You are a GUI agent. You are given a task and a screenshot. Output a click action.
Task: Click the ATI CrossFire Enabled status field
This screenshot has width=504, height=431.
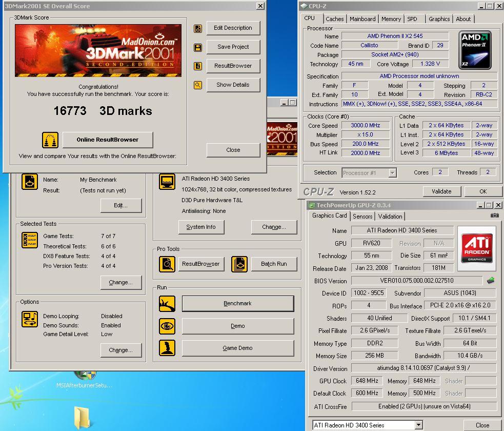point(425,406)
